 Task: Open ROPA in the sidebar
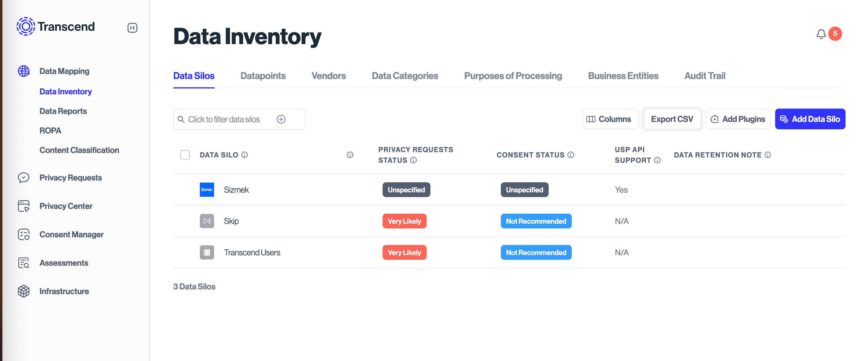pyautogui.click(x=50, y=130)
